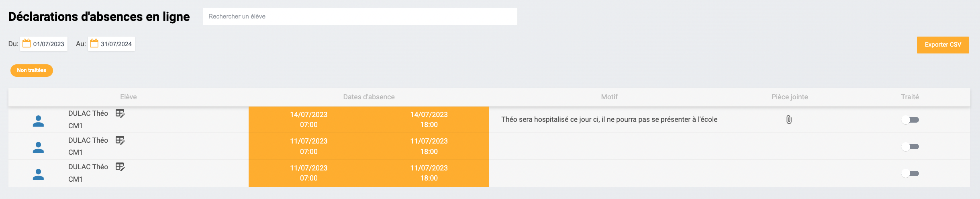This screenshot has height=199, width=980.
Task: Open the end date field 31/07/2024
Action: point(116,44)
